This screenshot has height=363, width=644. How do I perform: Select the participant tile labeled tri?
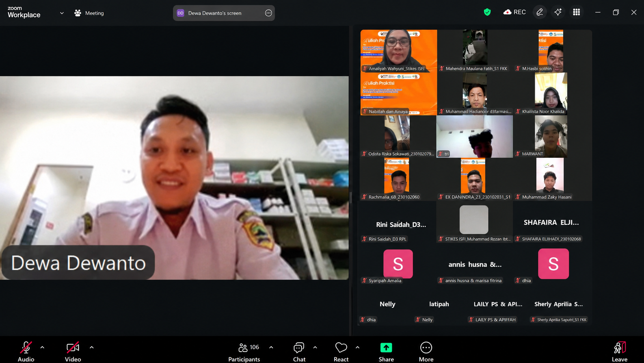coord(475,137)
